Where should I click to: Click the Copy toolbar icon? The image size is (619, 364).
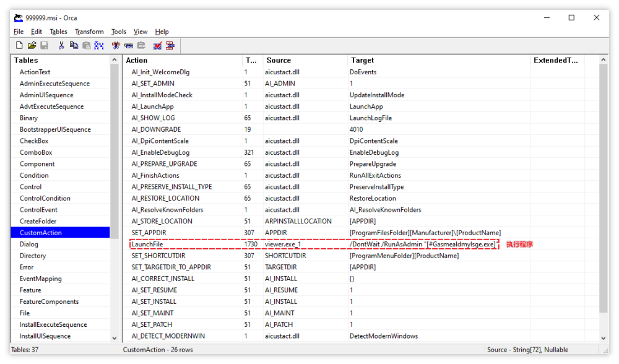[74, 45]
